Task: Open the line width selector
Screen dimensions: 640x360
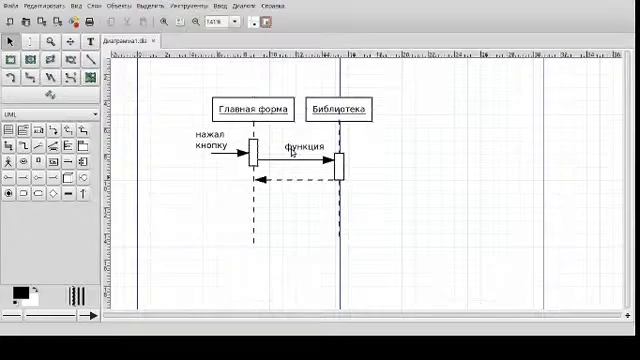Action: click(x=77, y=296)
